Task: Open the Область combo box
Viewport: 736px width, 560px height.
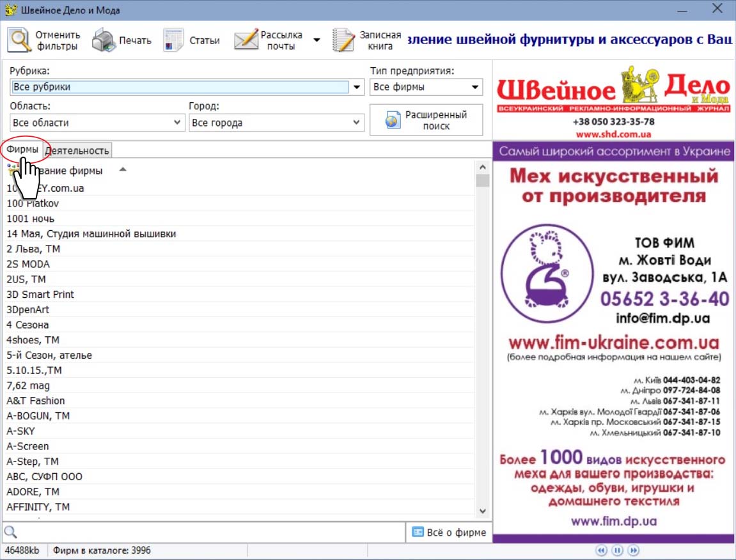Action: 97,123
